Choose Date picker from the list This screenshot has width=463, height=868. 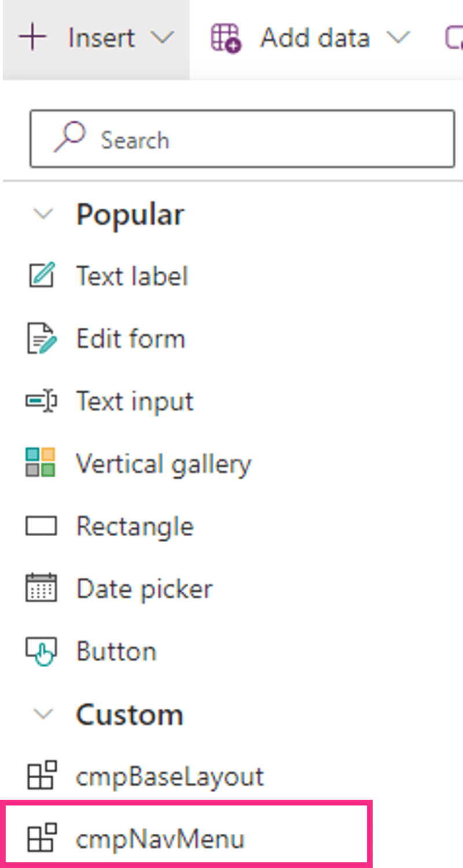pos(144,589)
